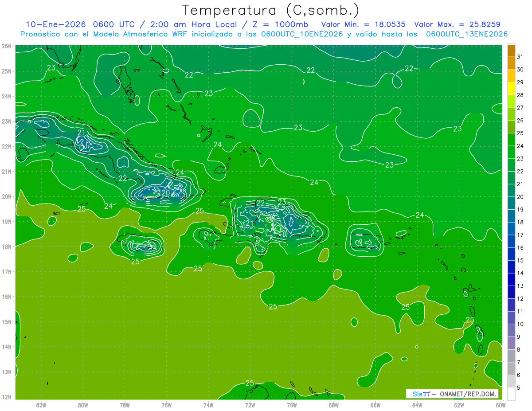Click the 62W longitude axis label

point(459,405)
